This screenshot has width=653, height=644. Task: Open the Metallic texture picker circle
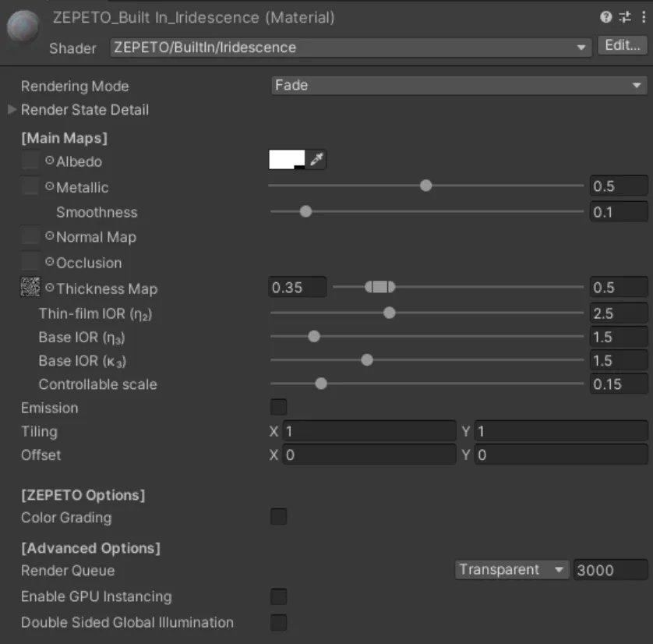pos(50,186)
